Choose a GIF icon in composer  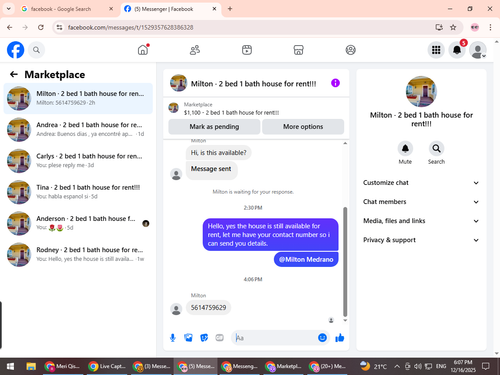219,338
